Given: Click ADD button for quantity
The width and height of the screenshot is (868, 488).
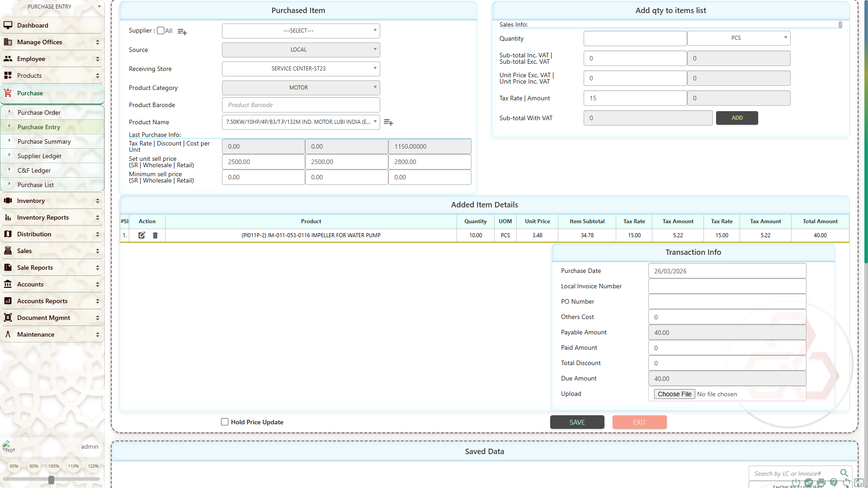Looking at the screenshot, I should (737, 118).
